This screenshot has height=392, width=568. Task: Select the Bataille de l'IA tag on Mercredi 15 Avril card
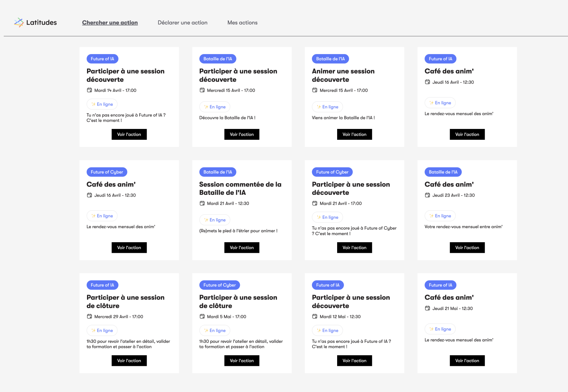coord(218,58)
